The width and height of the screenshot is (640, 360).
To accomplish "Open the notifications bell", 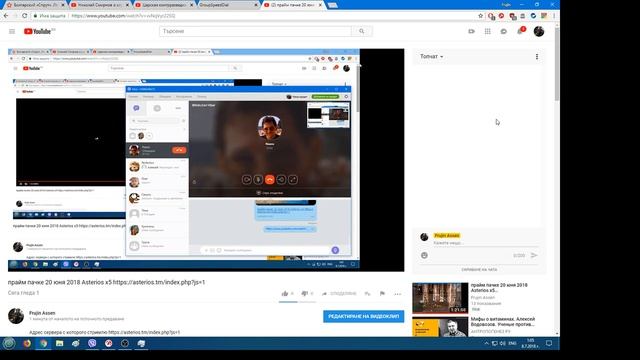I will point(520,31).
